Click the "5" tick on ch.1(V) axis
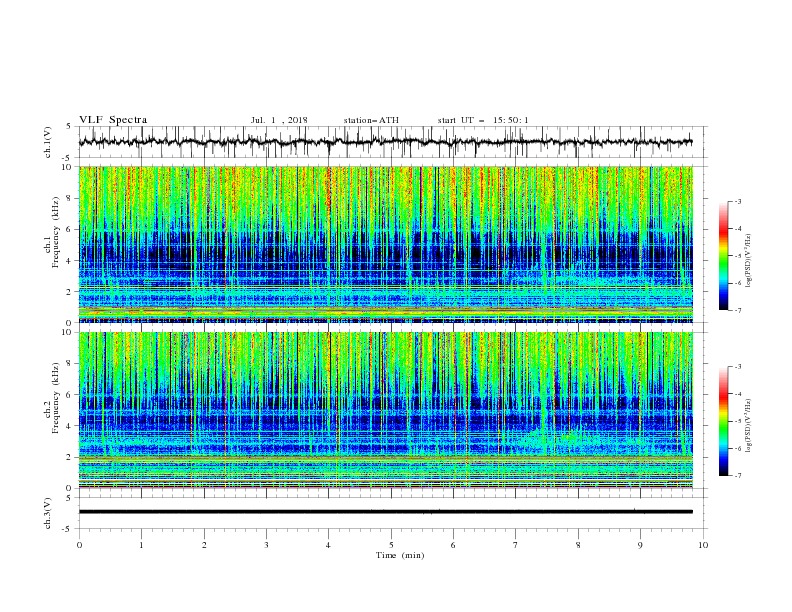Image resolution: width=792 pixels, height=612 pixels. tap(69, 126)
